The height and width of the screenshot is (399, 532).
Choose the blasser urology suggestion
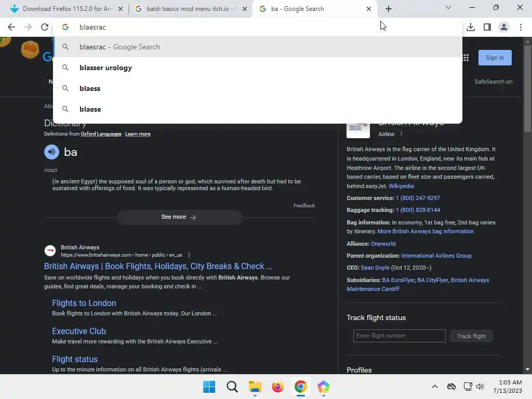pos(258,68)
